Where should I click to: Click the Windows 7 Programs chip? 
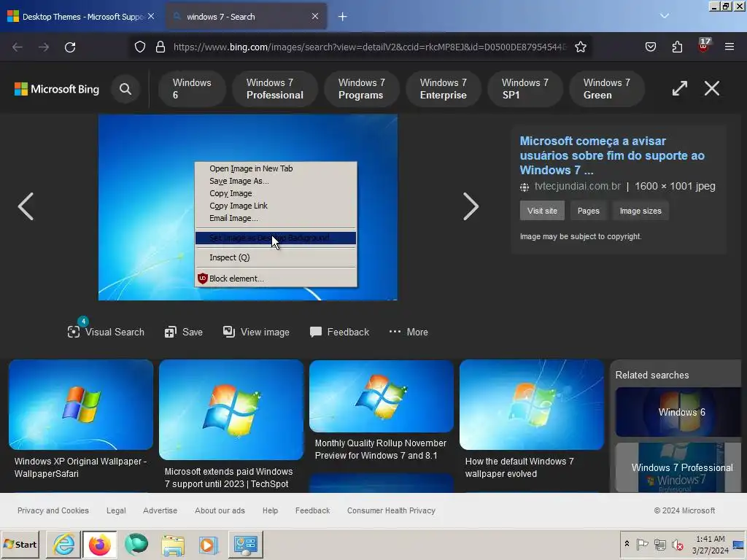361,89
